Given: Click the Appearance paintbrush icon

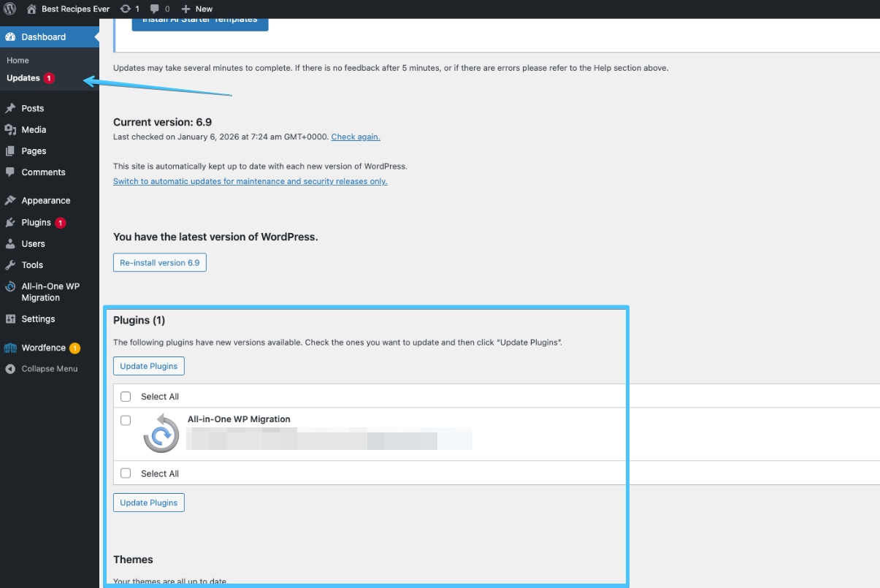Looking at the screenshot, I should pos(10,201).
